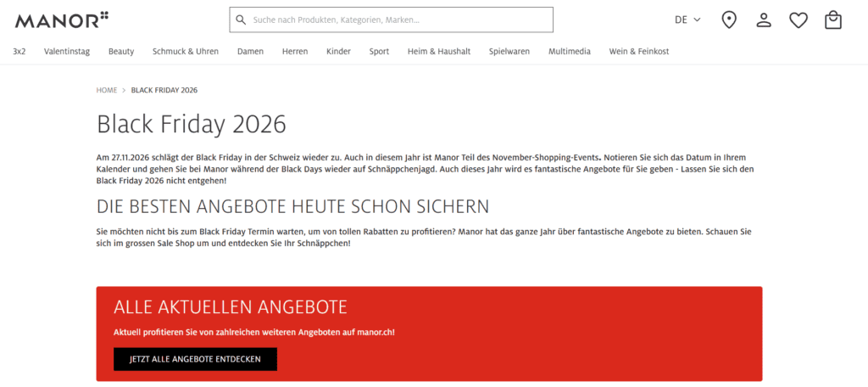Click the Manor logo

coord(61,20)
